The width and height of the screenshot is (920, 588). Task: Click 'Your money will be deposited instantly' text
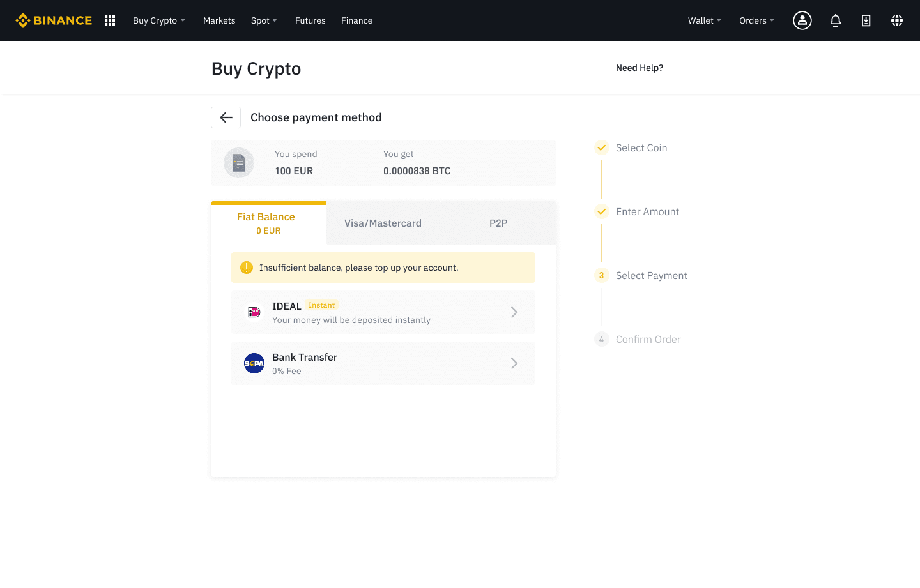(x=351, y=320)
